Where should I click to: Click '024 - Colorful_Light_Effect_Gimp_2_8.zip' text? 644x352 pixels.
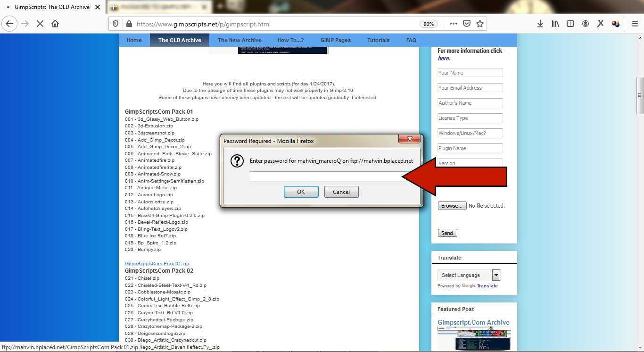tap(172, 299)
